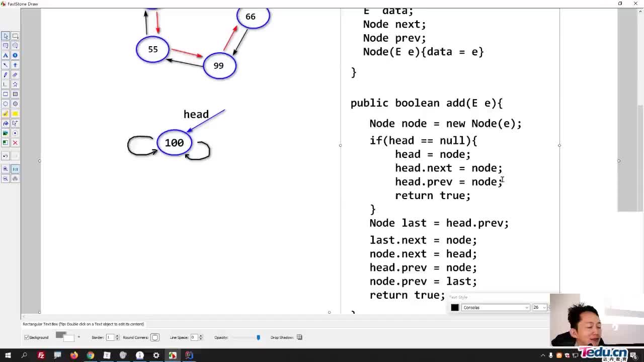This screenshot has width=644, height=362.
Task: Switch to IntelliJ IDEA in taskbar
Action: 189,355
